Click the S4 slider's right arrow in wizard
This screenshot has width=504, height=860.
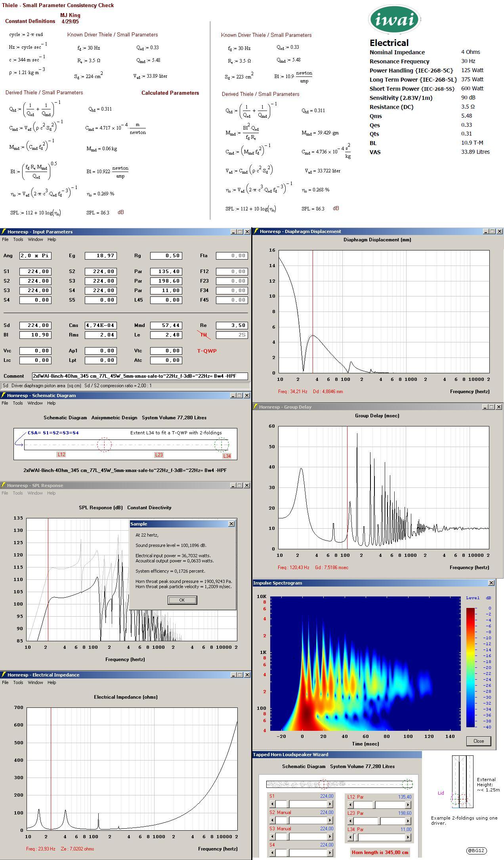pyautogui.click(x=330, y=852)
